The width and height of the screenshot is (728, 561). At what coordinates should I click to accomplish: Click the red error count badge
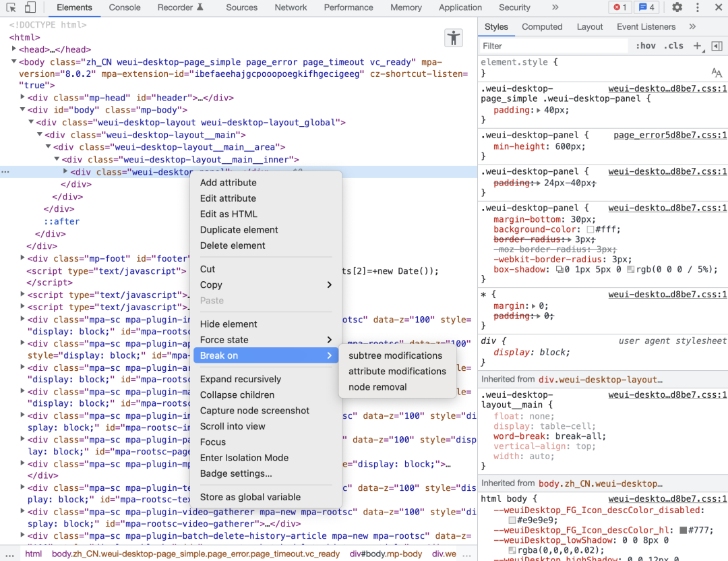(x=620, y=7)
